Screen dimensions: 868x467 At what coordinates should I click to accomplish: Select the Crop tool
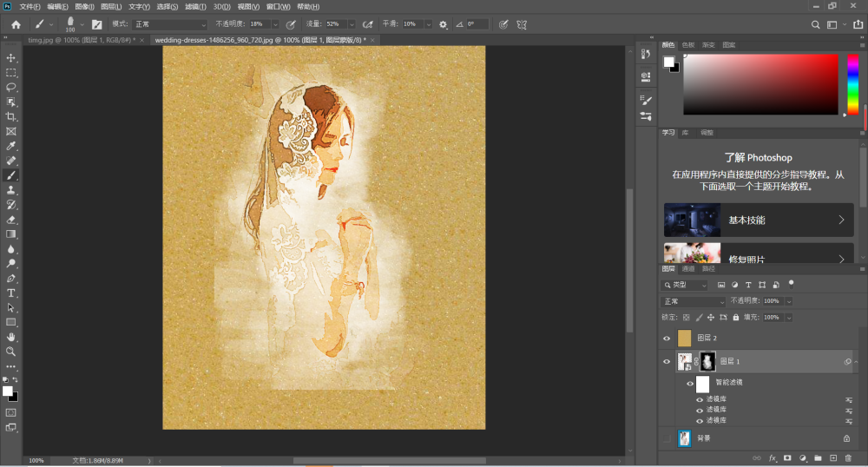click(x=11, y=116)
